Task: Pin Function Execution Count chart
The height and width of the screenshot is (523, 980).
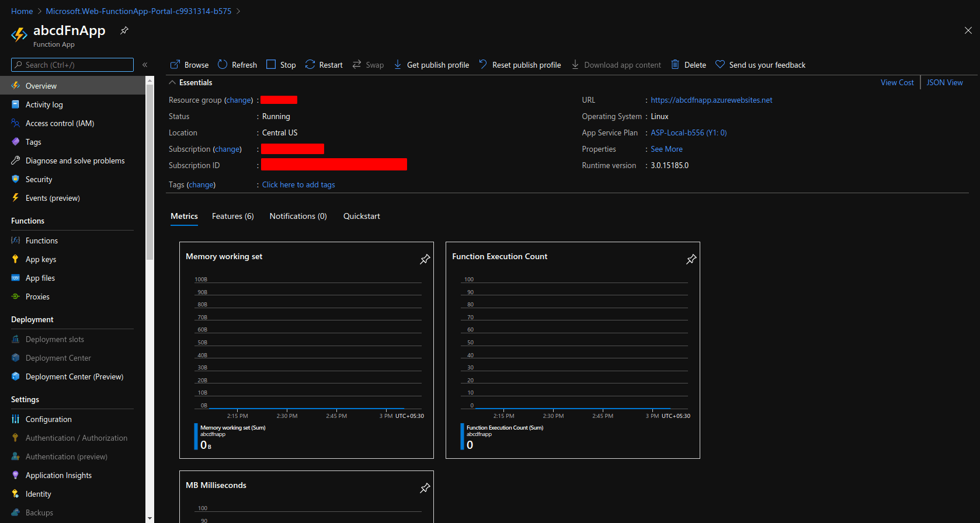Action: click(691, 259)
